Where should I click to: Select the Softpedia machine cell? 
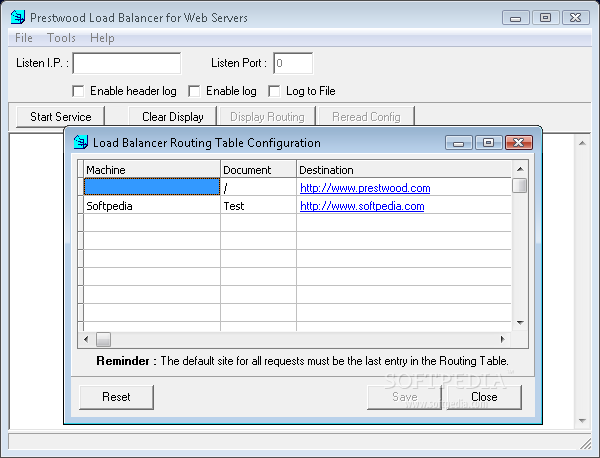pos(152,205)
